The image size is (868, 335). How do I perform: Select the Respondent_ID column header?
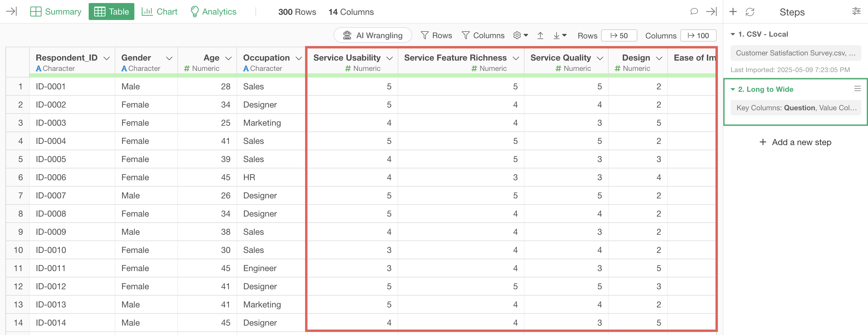point(66,58)
